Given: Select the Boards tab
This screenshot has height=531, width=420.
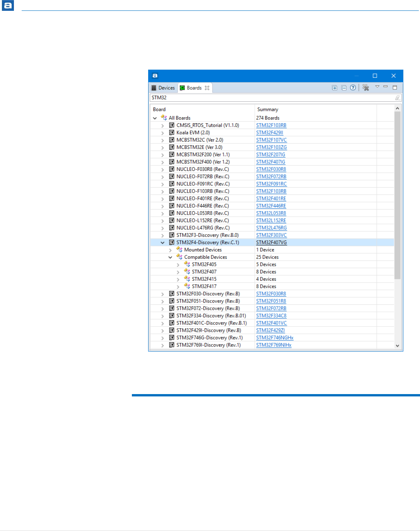Looking at the screenshot, I should pyautogui.click(x=194, y=88).
